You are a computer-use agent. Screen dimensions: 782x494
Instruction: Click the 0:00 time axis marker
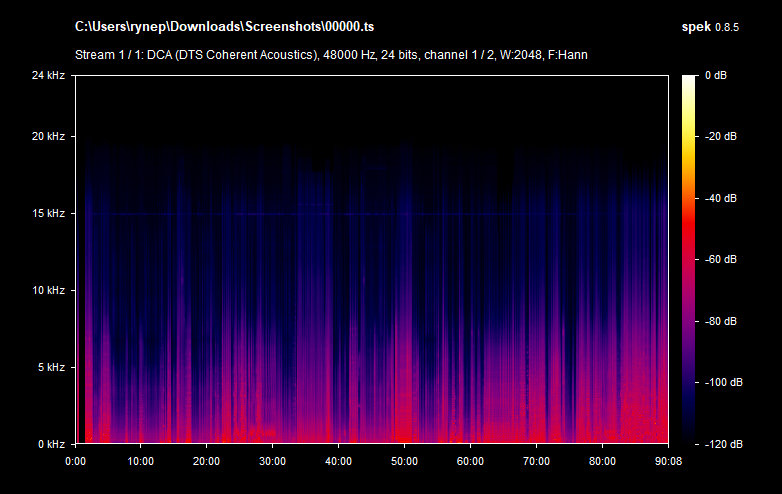tap(76, 461)
